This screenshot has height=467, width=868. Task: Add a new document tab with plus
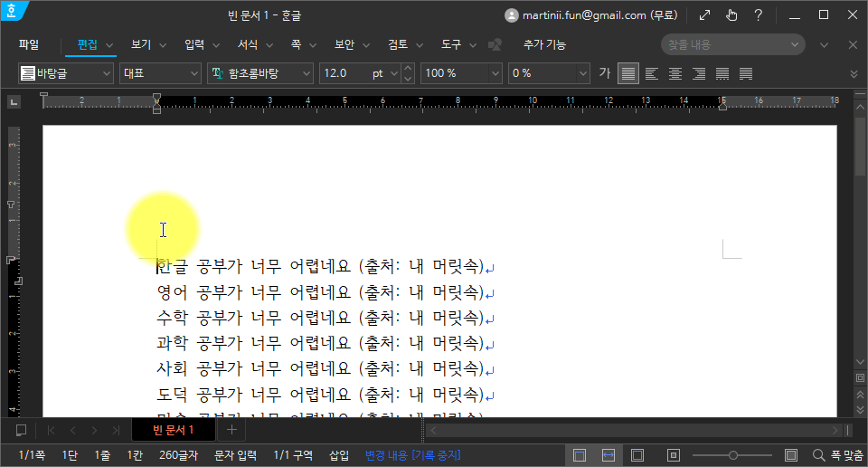coord(232,430)
